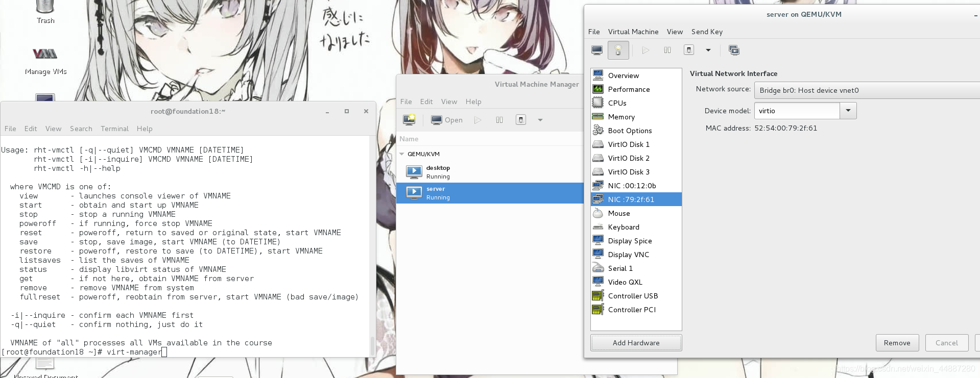Select Memory in hardware list
This screenshot has width=980, height=378.
pyautogui.click(x=636, y=117)
